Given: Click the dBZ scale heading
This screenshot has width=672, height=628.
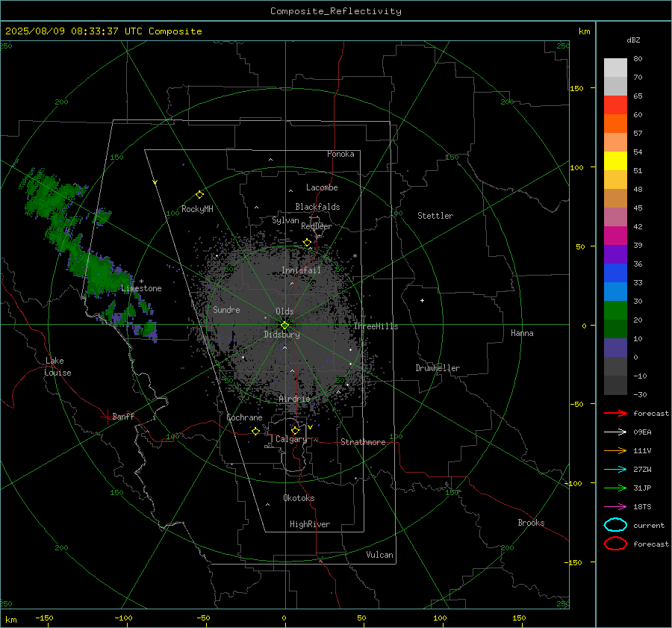Looking at the screenshot, I should [633, 40].
